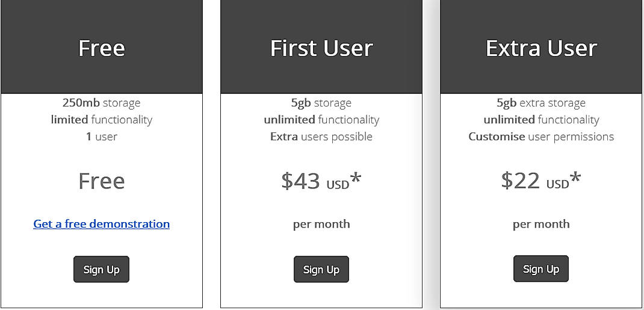Click the 250mb storage feature text
This screenshot has width=644, height=310.
[x=101, y=103]
